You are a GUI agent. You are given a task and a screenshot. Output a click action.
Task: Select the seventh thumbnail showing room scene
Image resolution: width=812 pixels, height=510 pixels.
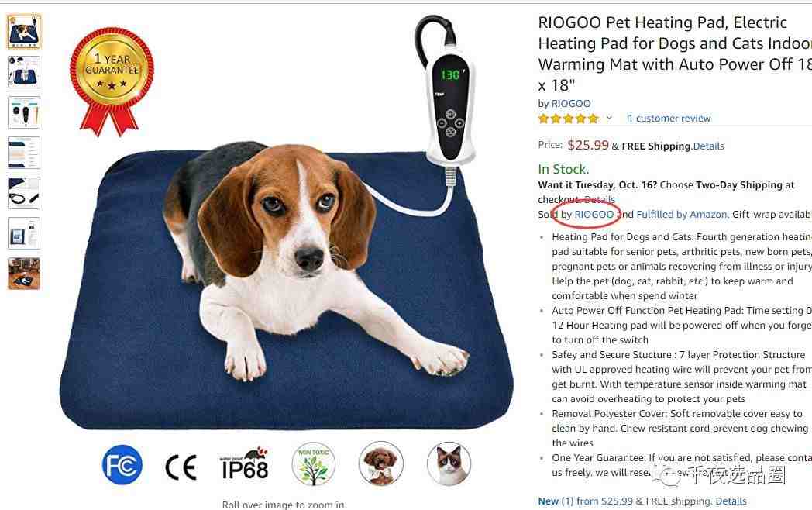click(x=24, y=273)
